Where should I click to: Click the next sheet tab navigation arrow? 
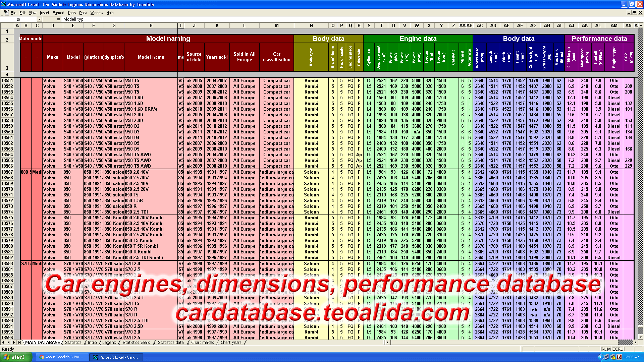coord(14,342)
